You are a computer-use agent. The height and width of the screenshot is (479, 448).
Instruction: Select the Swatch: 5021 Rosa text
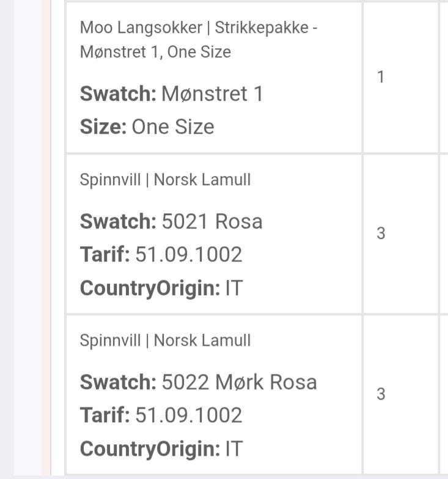[171, 221]
